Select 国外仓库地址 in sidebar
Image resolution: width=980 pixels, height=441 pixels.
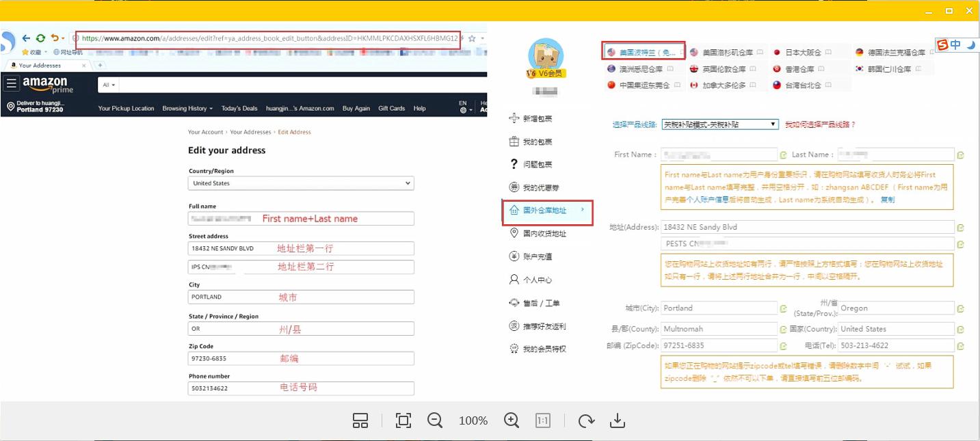(x=547, y=211)
